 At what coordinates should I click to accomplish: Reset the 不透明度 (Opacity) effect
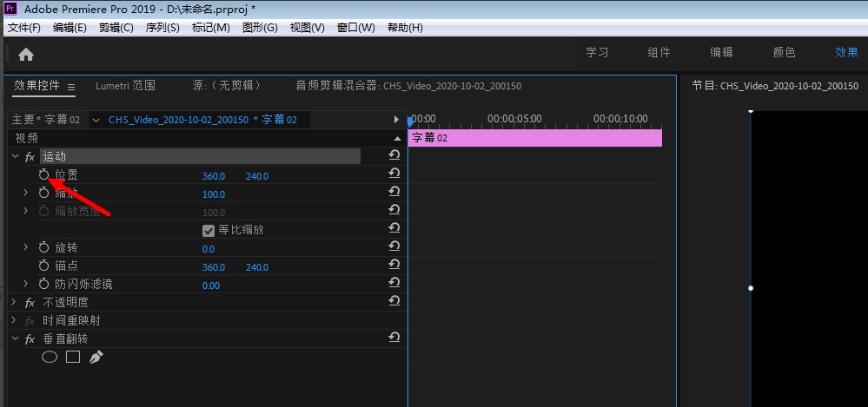coord(394,301)
